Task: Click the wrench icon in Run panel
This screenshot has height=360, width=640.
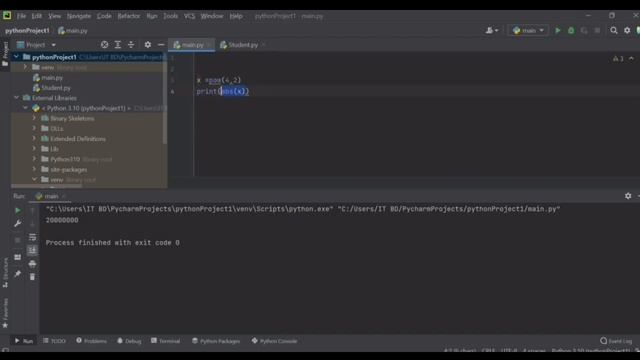Action: 18,224
